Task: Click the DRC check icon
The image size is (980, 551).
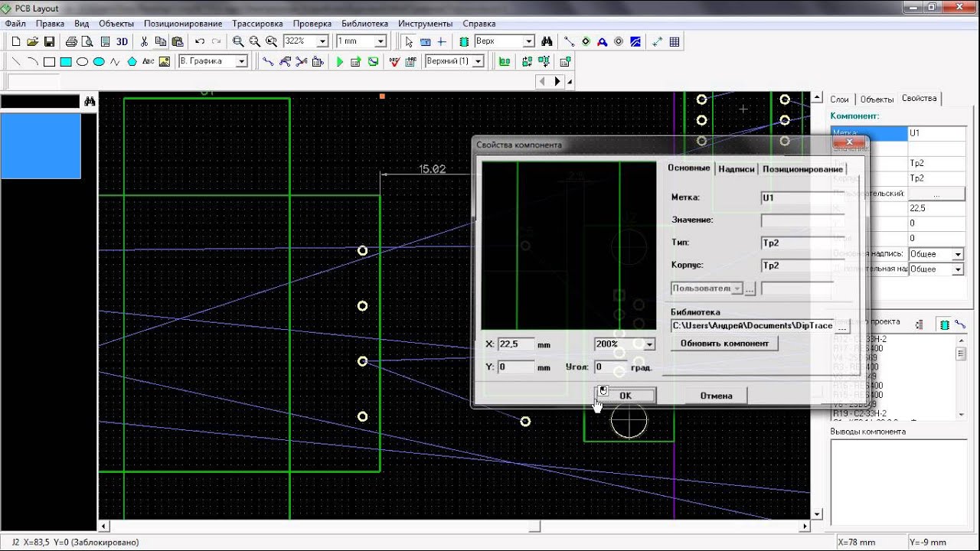Action: tap(394, 61)
